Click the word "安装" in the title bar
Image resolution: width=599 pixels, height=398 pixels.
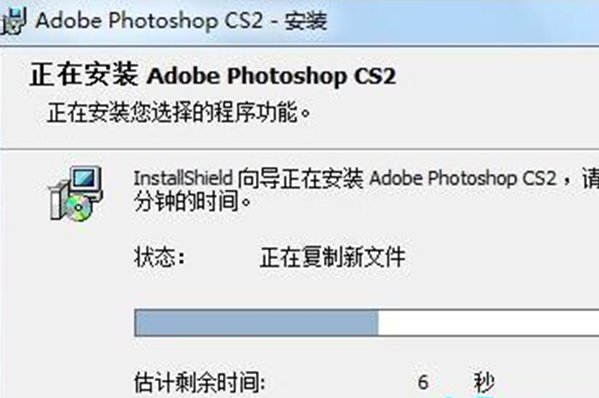(x=306, y=21)
